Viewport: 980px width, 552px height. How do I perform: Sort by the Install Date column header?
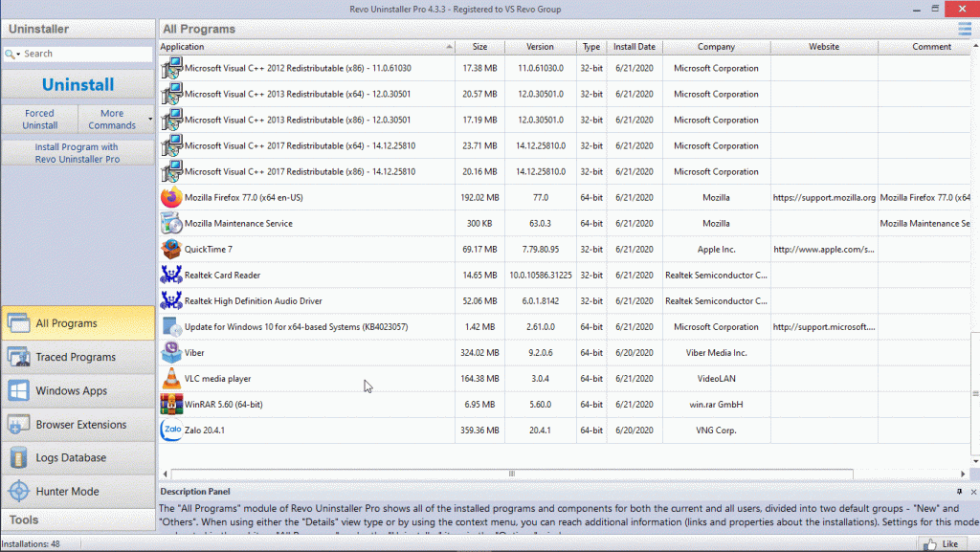pyautogui.click(x=635, y=47)
